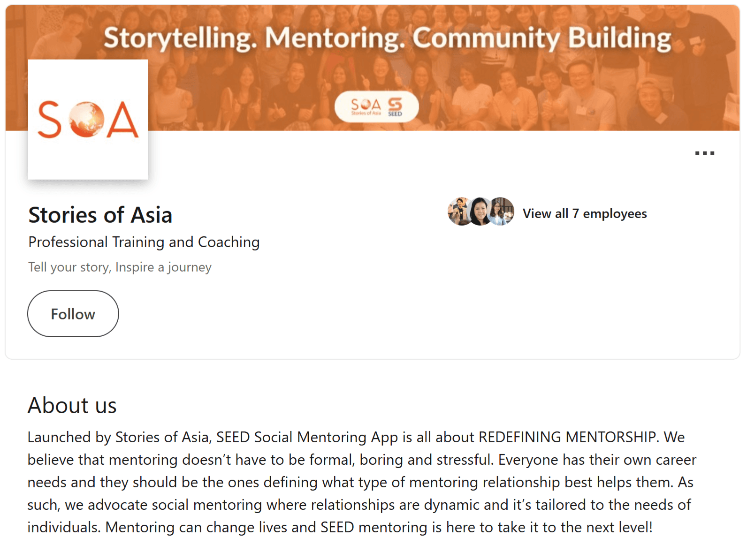Click the last line of the About us paragraph
This screenshot has height=560, width=747.
click(x=340, y=527)
